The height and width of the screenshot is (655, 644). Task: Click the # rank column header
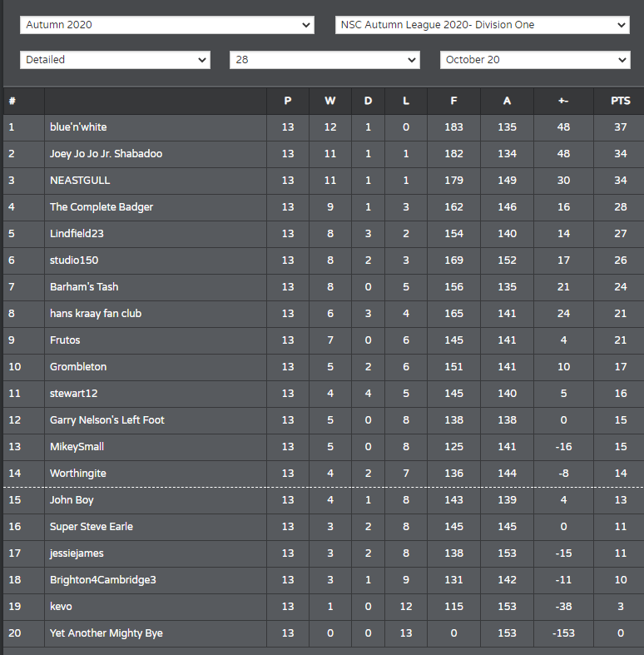point(12,101)
